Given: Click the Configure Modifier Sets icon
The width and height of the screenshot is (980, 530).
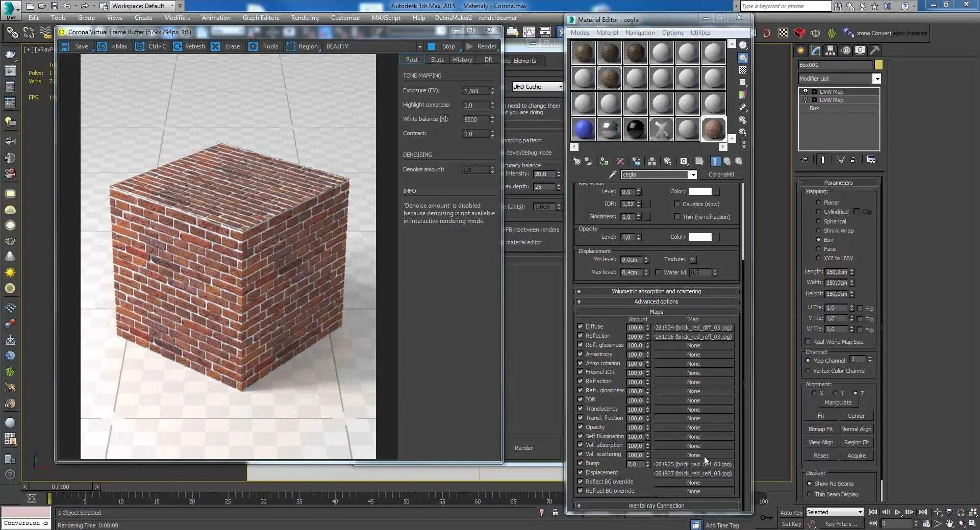Looking at the screenshot, I should pos(871,160).
